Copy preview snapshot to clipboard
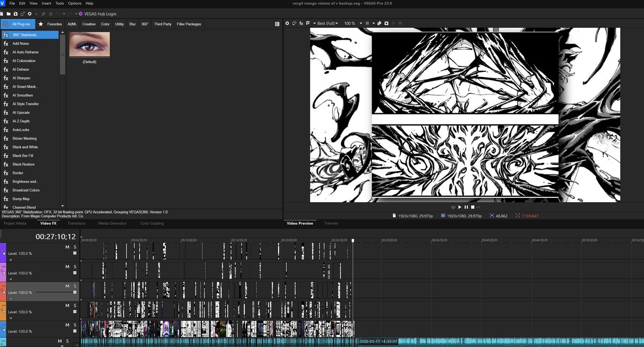644x347 pixels. pyautogui.click(x=379, y=24)
